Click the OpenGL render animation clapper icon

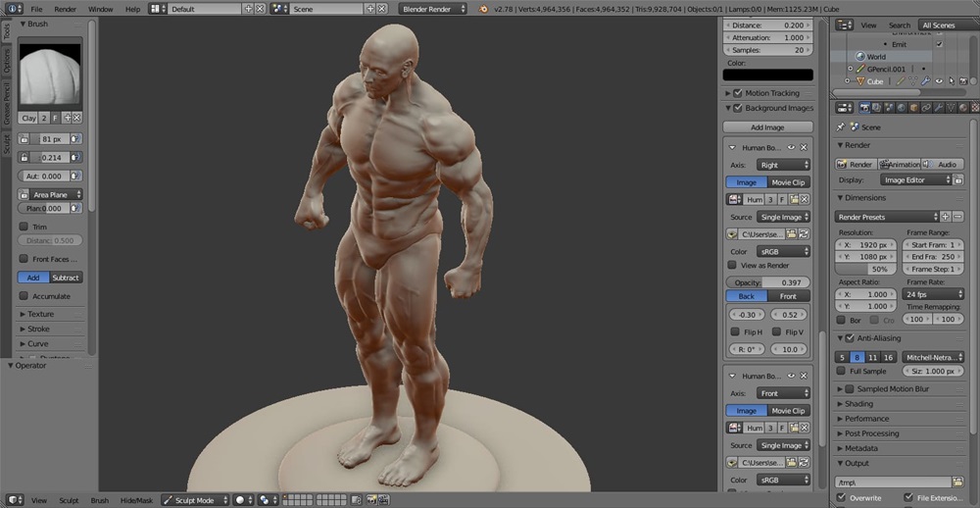[x=384, y=500]
